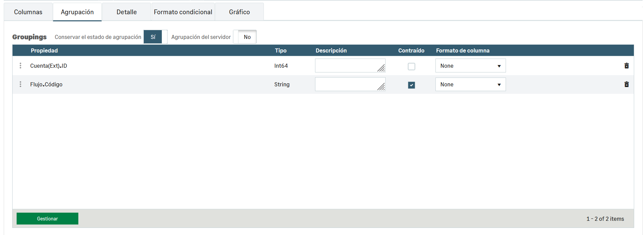Click description field for Flujo.Código
The height and width of the screenshot is (235, 644).
[x=346, y=84]
